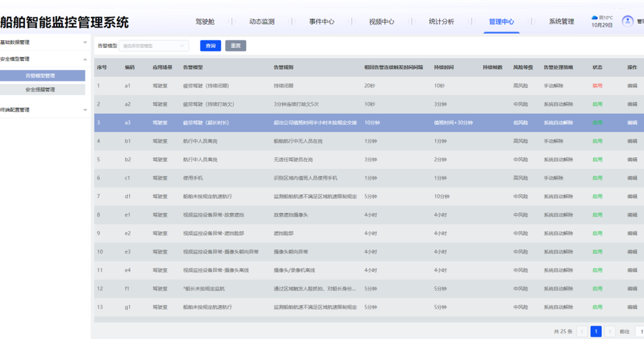
Task: Open 事件中心 navigation tab
Action: [x=322, y=22]
